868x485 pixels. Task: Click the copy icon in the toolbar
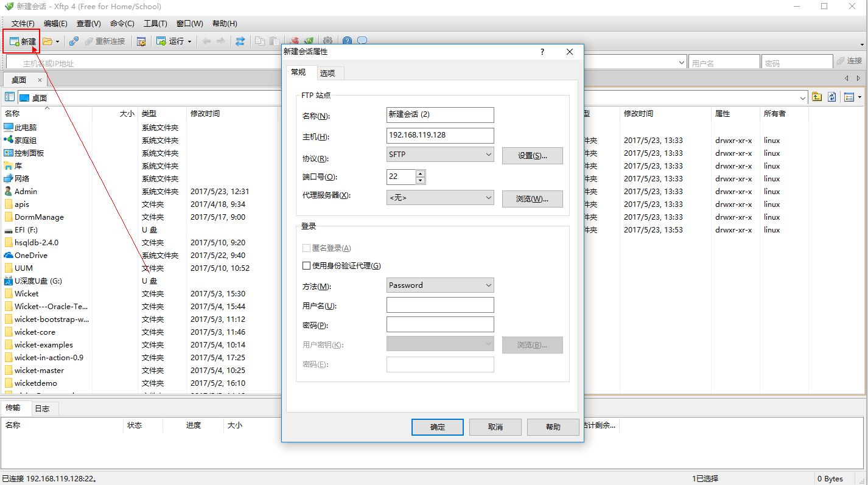[260, 41]
